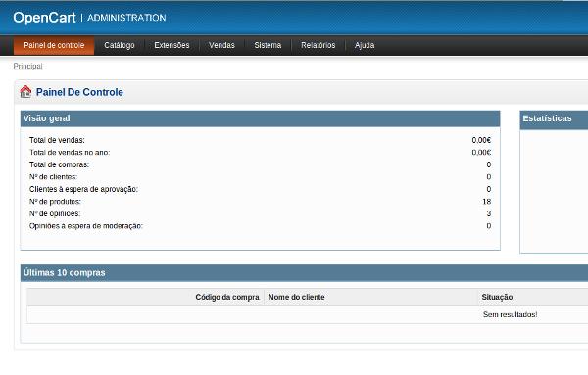Click the Total de compras label

59,164
